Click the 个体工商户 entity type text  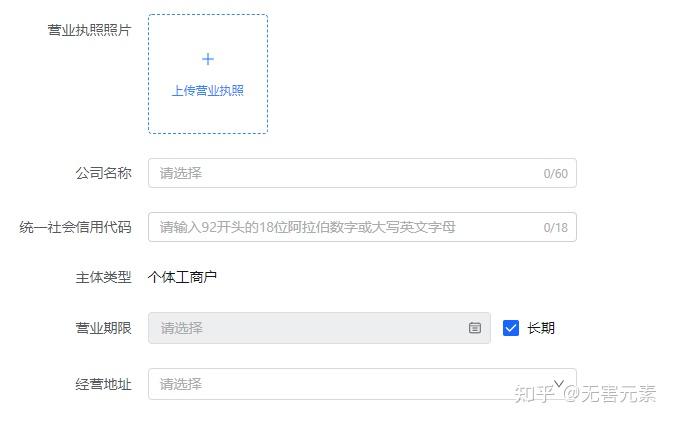(x=182, y=277)
